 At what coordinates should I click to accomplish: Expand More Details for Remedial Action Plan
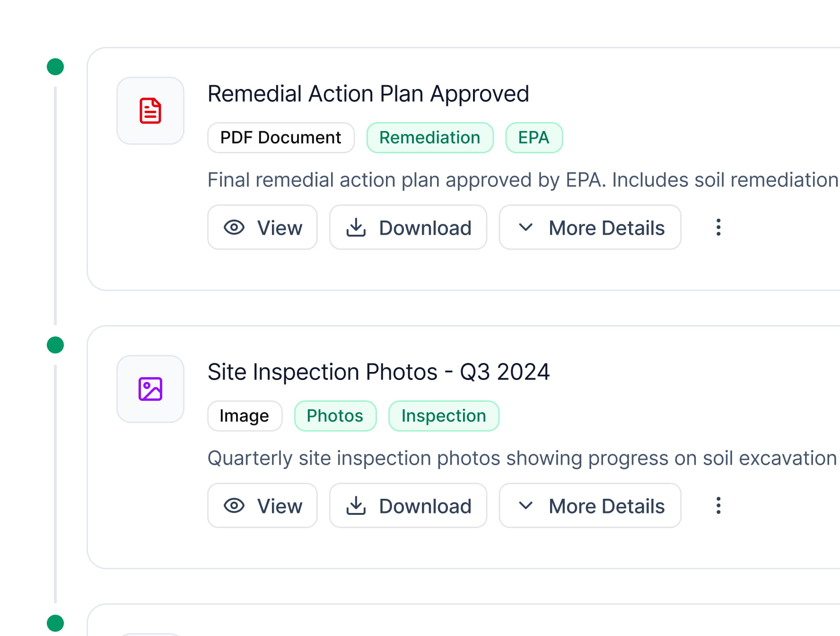pos(590,227)
